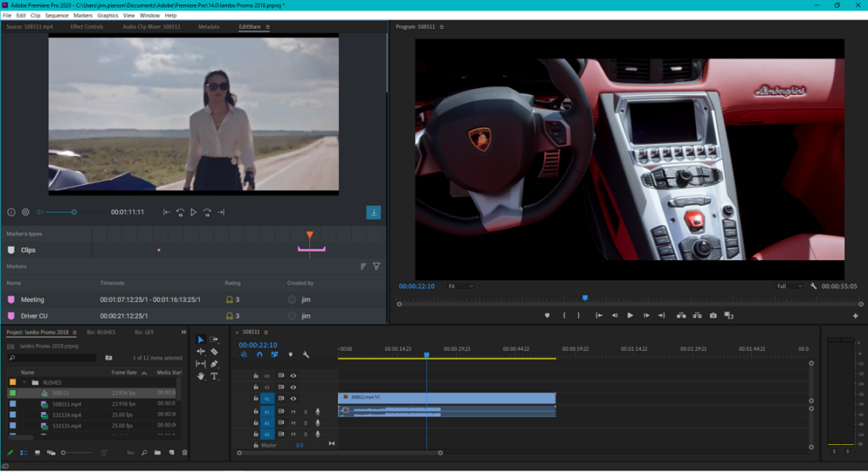Click the EditShare blue download button
Image resolution: width=868 pixels, height=473 pixels.
point(374,213)
